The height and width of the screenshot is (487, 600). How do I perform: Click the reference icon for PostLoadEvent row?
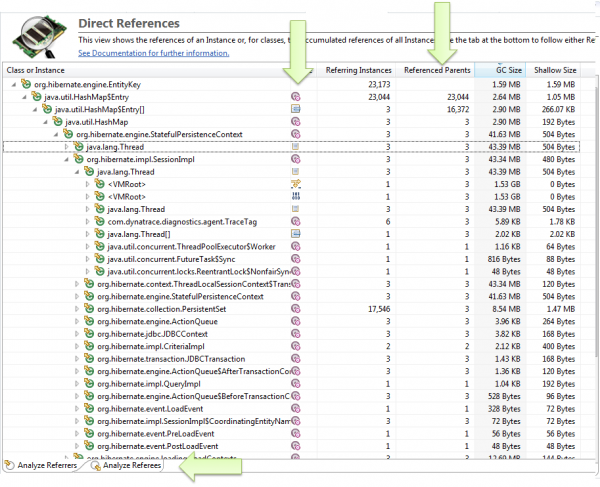(x=295, y=446)
